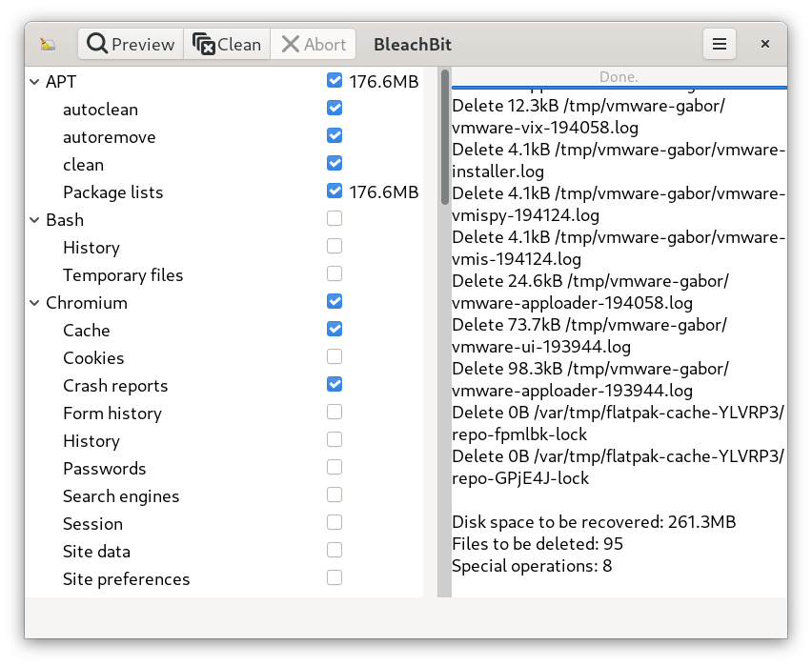Select the Package lists row label

112,192
